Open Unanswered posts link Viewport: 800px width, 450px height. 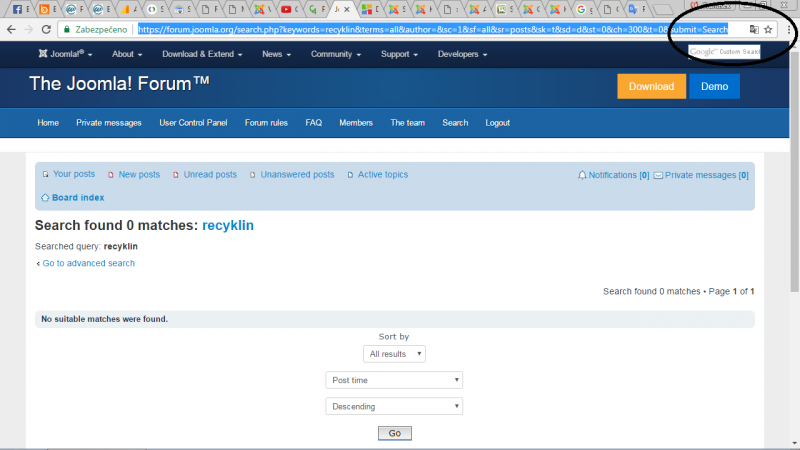(297, 174)
